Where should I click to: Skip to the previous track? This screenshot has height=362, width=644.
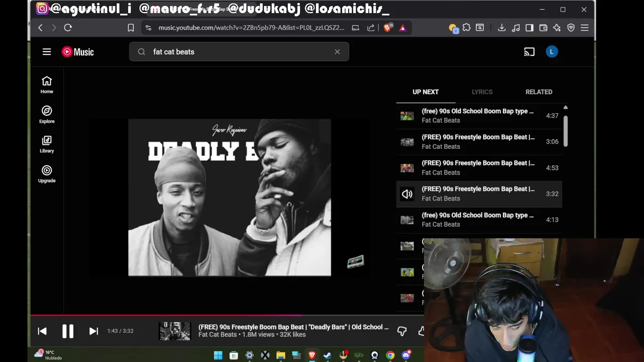(x=42, y=331)
